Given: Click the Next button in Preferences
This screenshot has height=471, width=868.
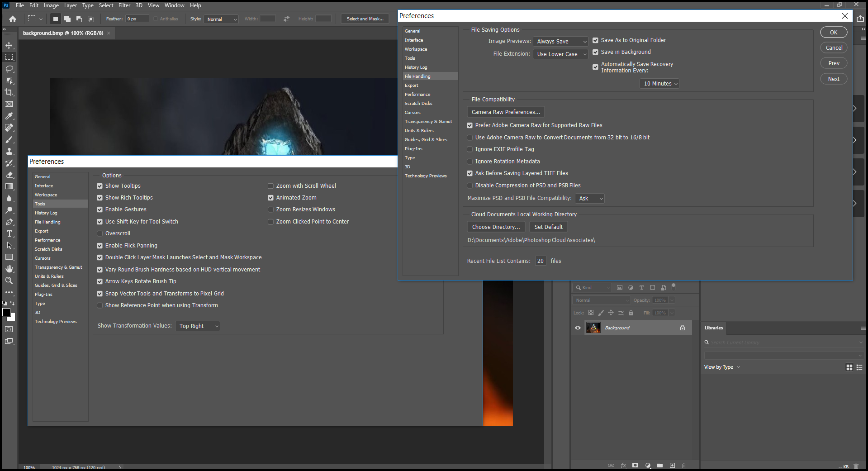Looking at the screenshot, I should click(x=834, y=79).
